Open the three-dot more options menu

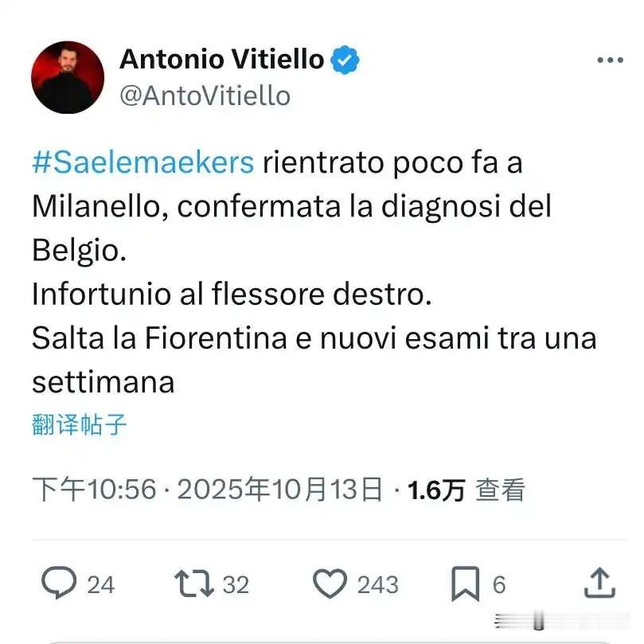pyautogui.click(x=611, y=60)
